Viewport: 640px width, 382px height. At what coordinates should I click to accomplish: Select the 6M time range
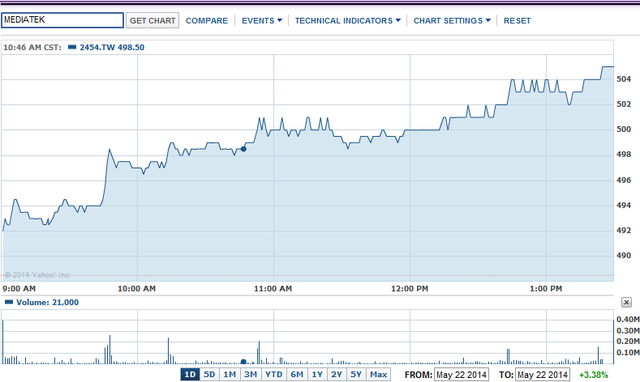(297, 375)
